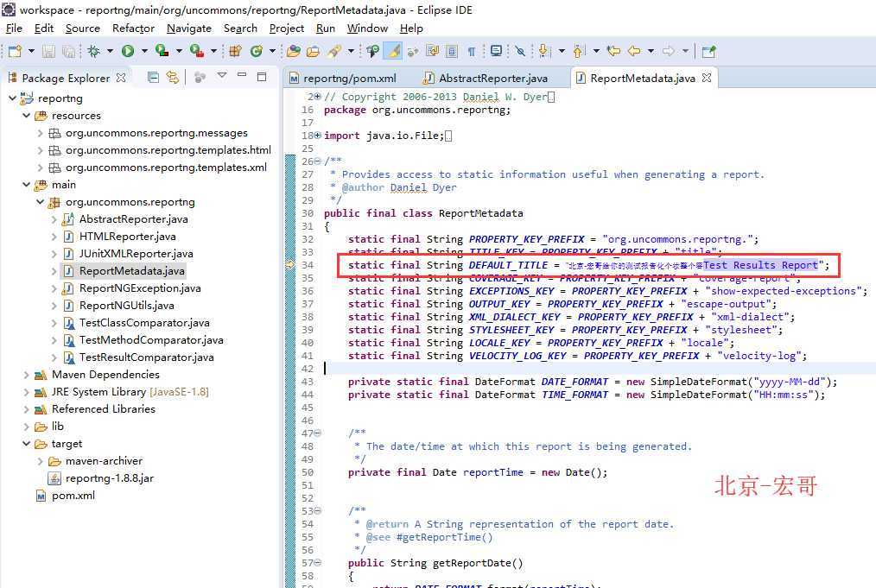Viewport: 876px width, 588px height.
Task: Click the Back navigation arrow icon
Action: pyautogui.click(x=634, y=51)
